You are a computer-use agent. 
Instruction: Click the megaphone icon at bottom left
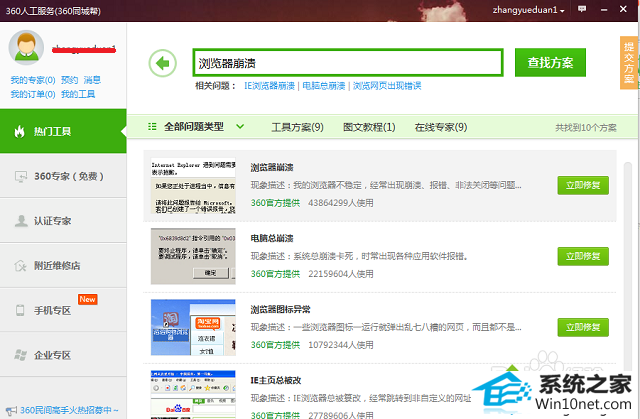[11, 410]
